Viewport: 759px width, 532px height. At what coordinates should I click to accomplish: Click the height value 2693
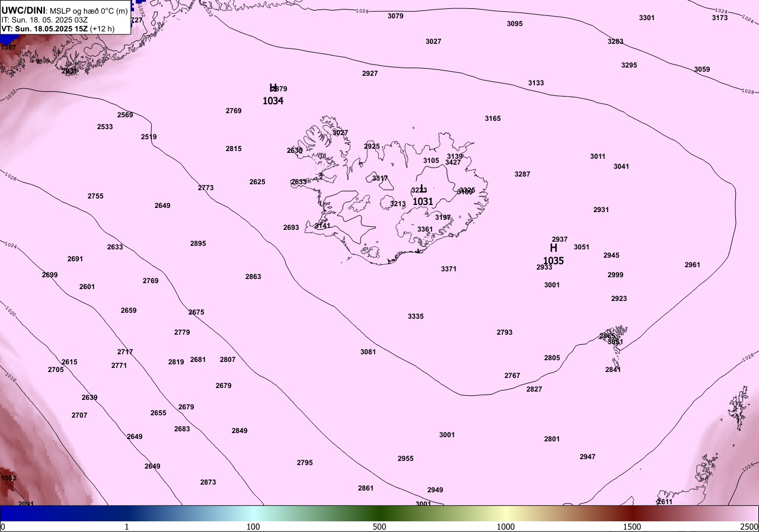coord(291,227)
